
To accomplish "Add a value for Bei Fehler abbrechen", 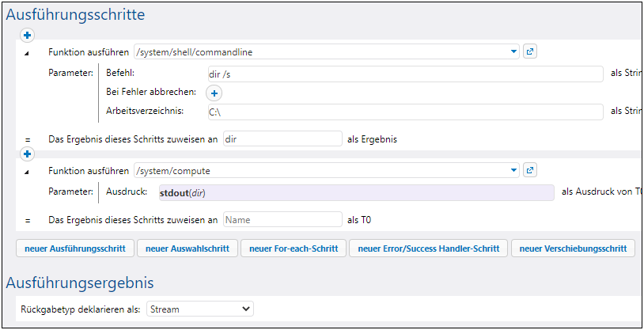I will (213, 93).
